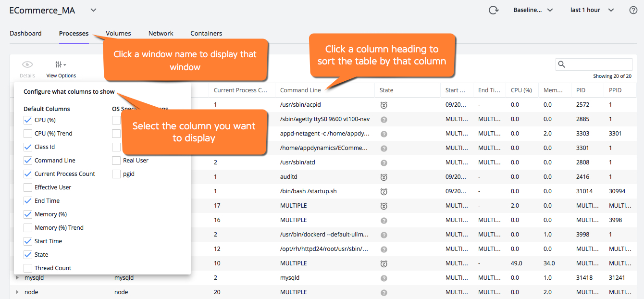Switch to the Dashboard tab

[x=25, y=34]
